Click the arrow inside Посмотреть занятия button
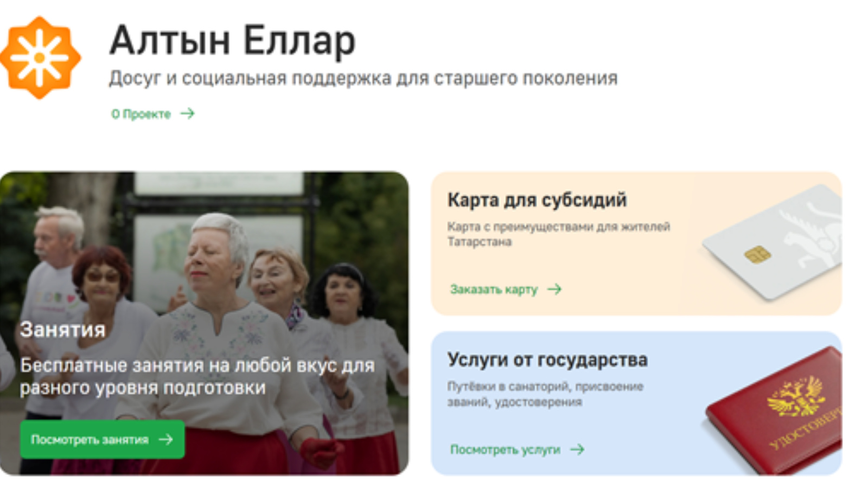The width and height of the screenshot is (868, 488). click(166, 439)
